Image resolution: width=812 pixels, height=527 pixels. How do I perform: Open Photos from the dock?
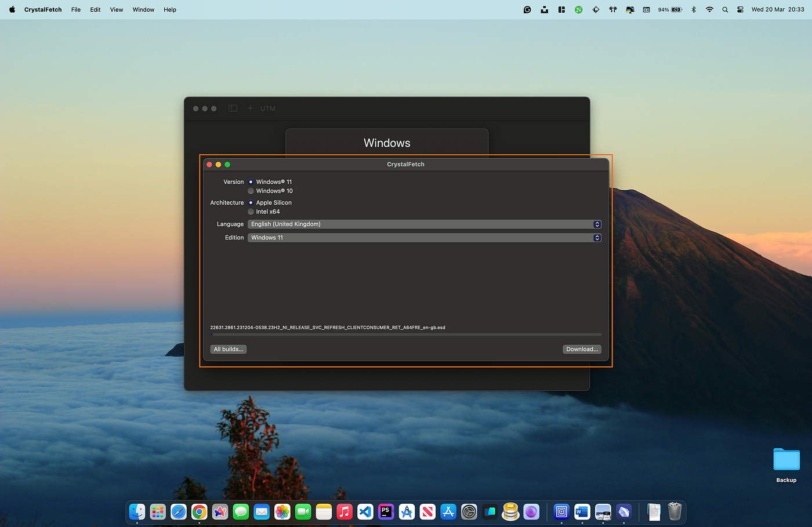point(282,511)
